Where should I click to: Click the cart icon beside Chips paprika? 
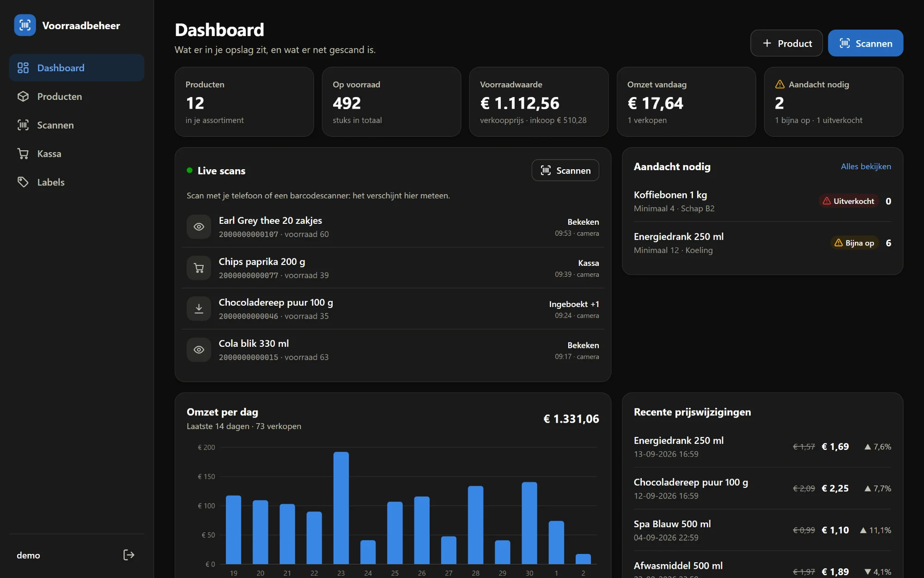coord(199,268)
